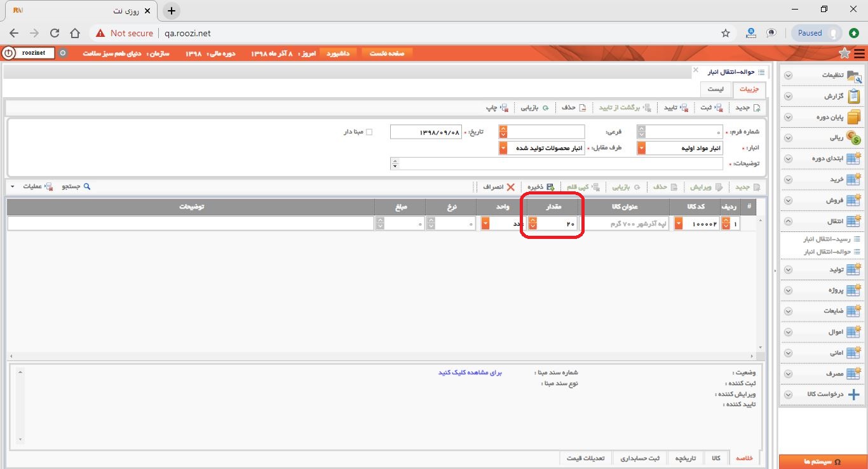Click the پایان دوره stacked boxes icon
868x469 pixels.
point(854,117)
